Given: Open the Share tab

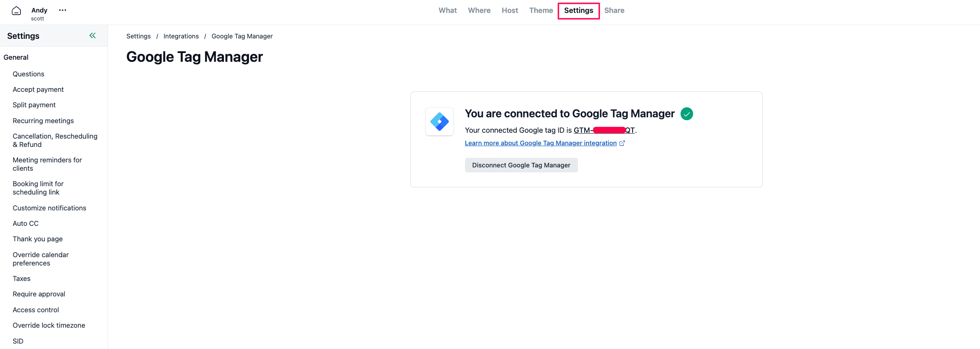Looking at the screenshot, I should tap(614, 10).
